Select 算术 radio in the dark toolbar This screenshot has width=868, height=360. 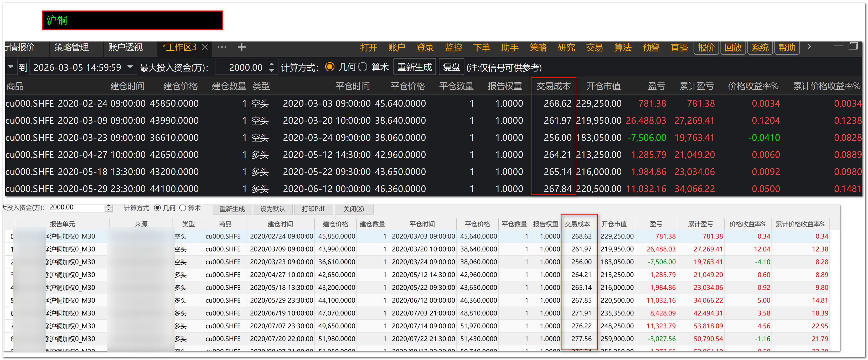pos(363,67)
